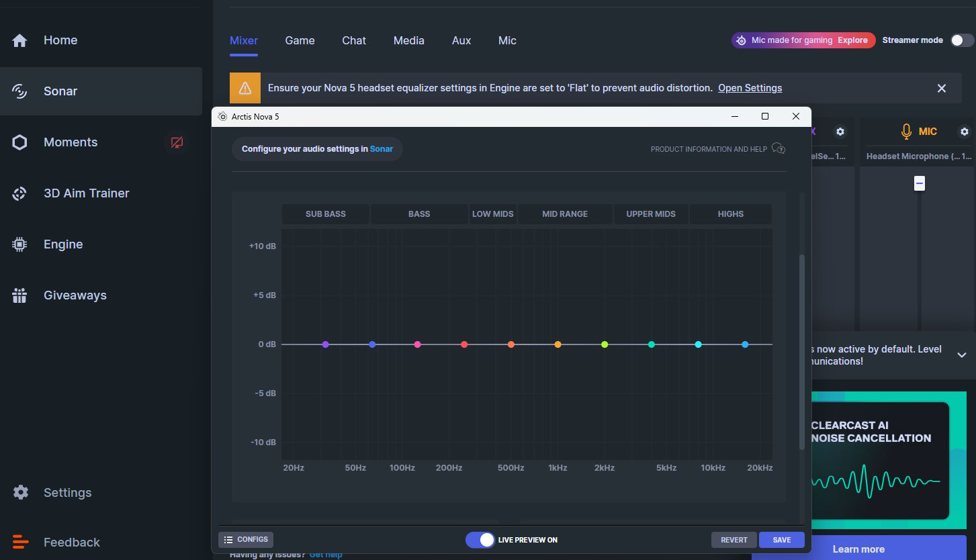Click the BASS band label
Image resolution: width=976 pixels, height=560 pixels.
tap(419, 214)
